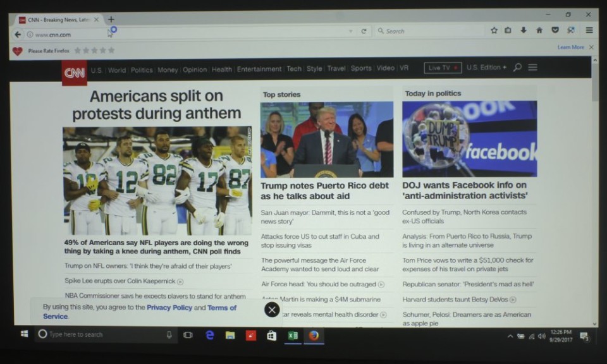
Task: Open the Windows Start menu
Action: click(25, 334)
